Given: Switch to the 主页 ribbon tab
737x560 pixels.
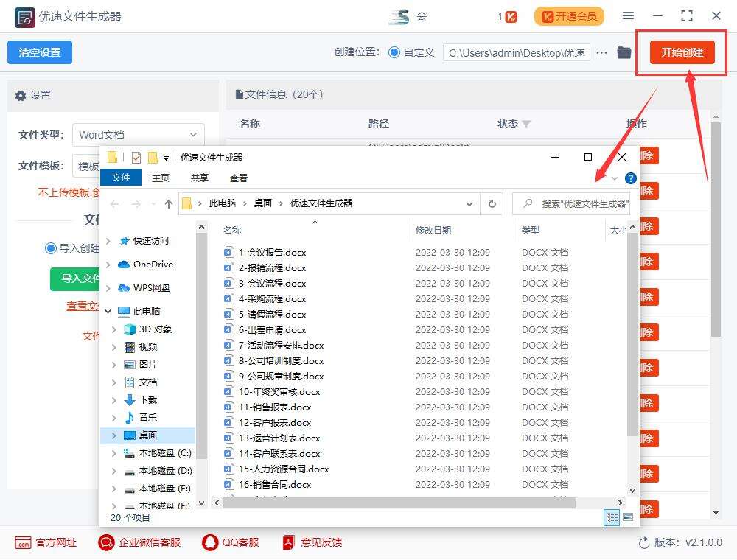Looking at the screenshot, I should click(160, 178).
